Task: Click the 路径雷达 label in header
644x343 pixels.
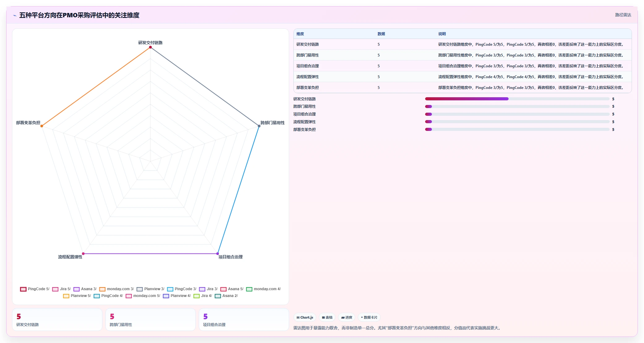Action: 623,15
